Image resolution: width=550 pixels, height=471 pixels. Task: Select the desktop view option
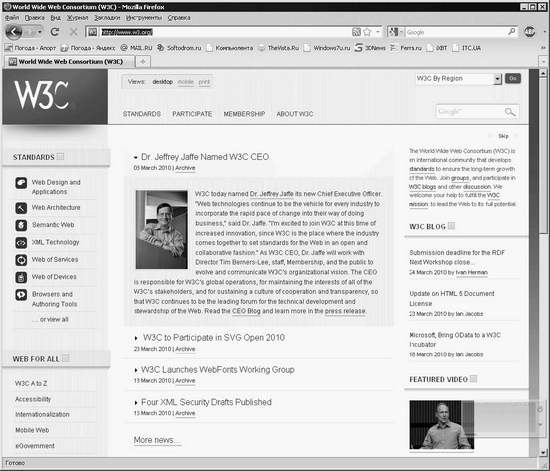pyautogui.click(x=163, y=82)
